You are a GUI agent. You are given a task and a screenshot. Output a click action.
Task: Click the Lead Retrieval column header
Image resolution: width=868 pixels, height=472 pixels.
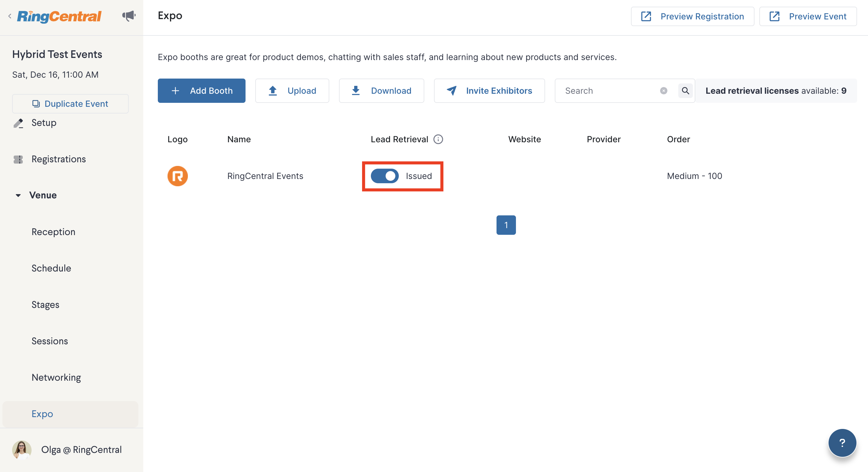pos(400,139)
